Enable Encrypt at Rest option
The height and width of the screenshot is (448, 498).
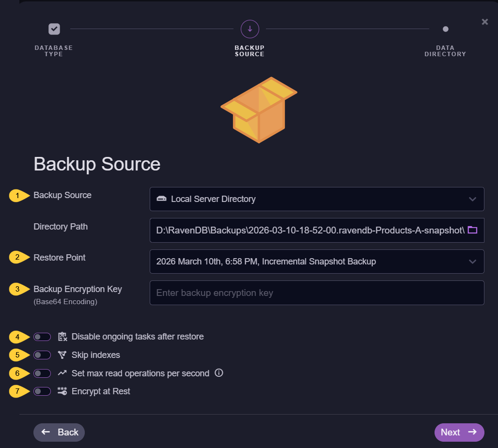42,391
